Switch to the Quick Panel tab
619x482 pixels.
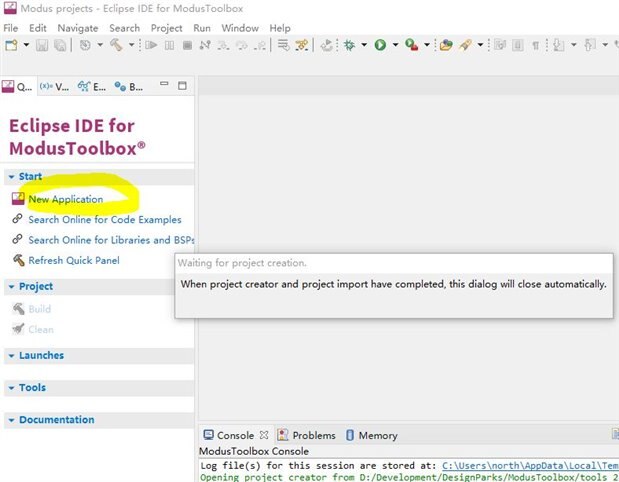pyautogui.click(x=17, y=86)
